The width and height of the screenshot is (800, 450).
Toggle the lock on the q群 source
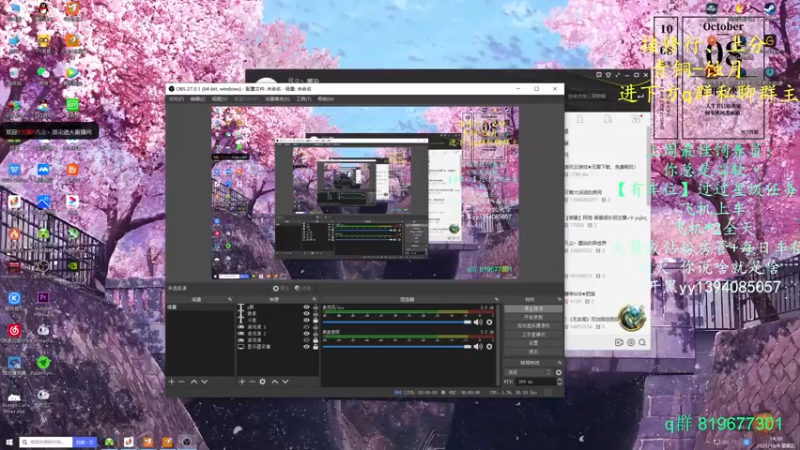coord(315,307)
